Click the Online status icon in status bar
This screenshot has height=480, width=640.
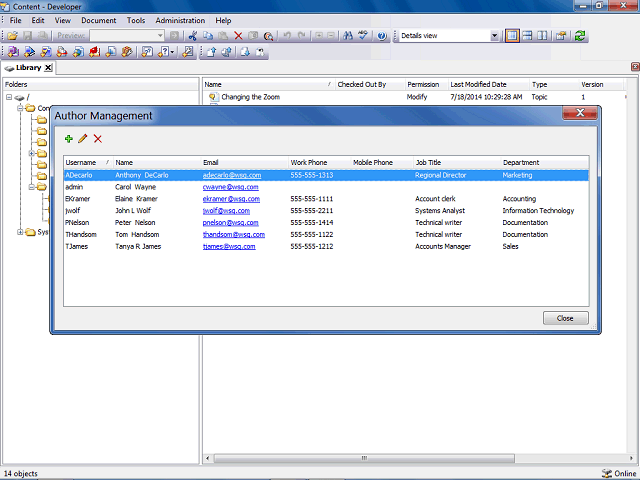point(607,473)
